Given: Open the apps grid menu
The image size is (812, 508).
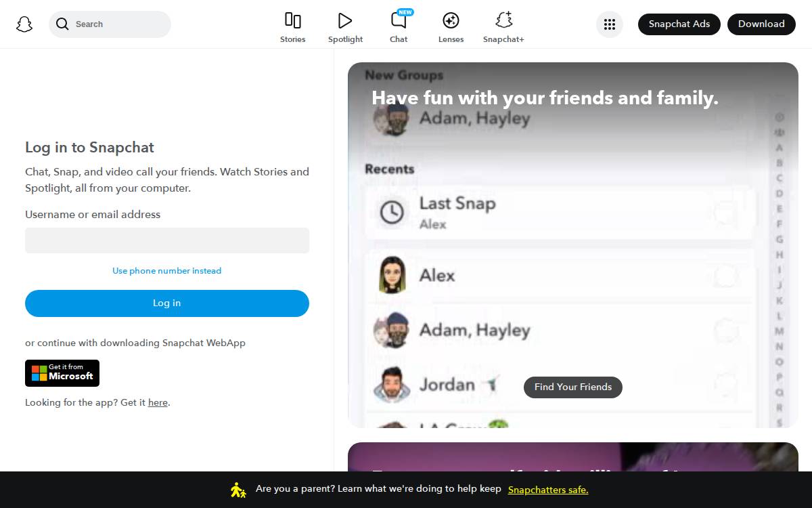Looking at the screenshot, I should tap(610, 24).
